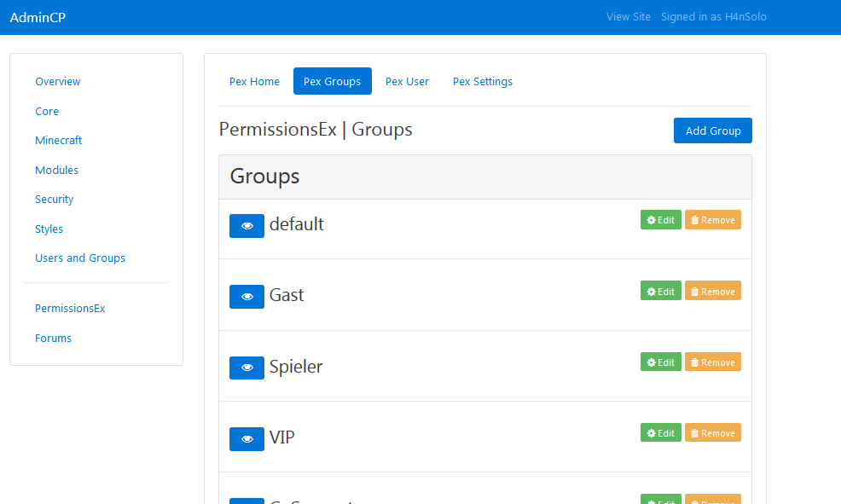This screenshot has height=504, width=841.
Task: Edit the Spieler group
Action: pyautogui.click(x=660, y=362)
